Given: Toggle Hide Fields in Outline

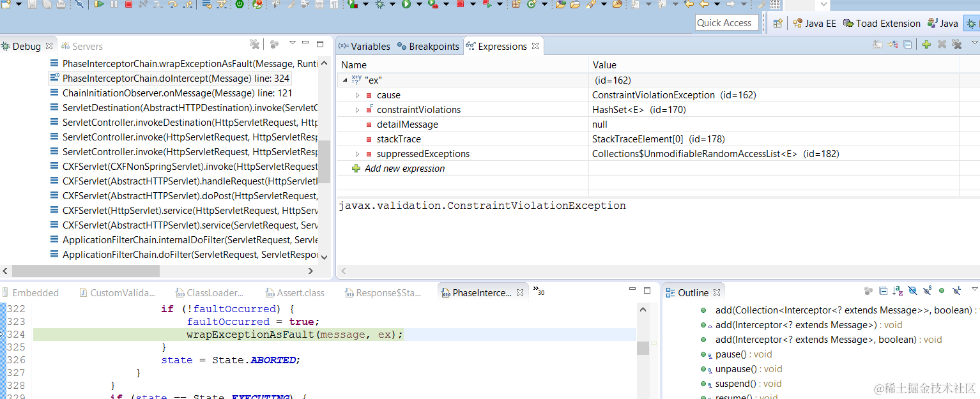Looking at the screenshot, I should pyautogui.click(x=912, y=291).
